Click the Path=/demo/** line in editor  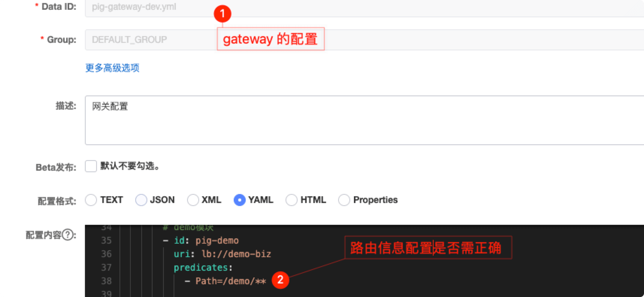click(225, 281)
